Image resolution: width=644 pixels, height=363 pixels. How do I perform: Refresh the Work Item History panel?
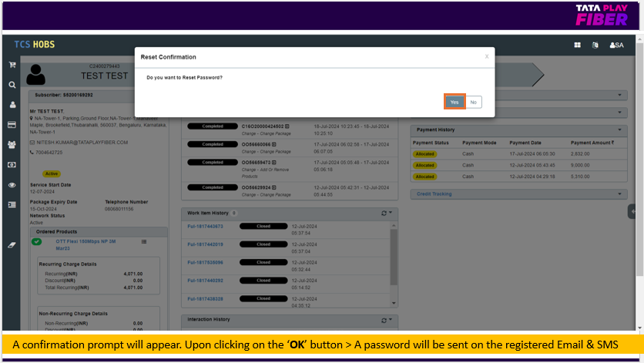pyautogui.click(x=384, y=213)
